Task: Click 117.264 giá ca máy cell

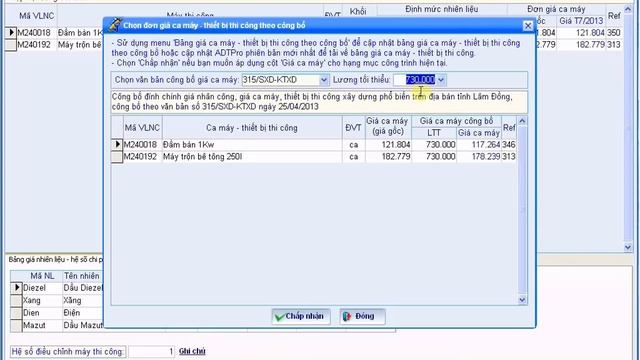Action: (479, 144)
